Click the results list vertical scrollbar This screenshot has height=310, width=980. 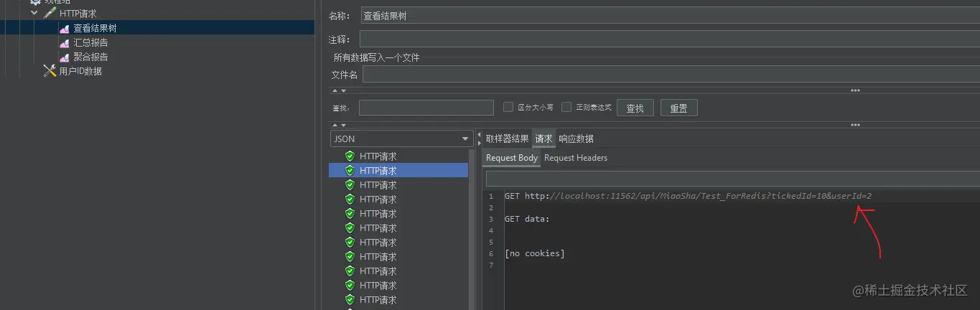tap(472, 229)
